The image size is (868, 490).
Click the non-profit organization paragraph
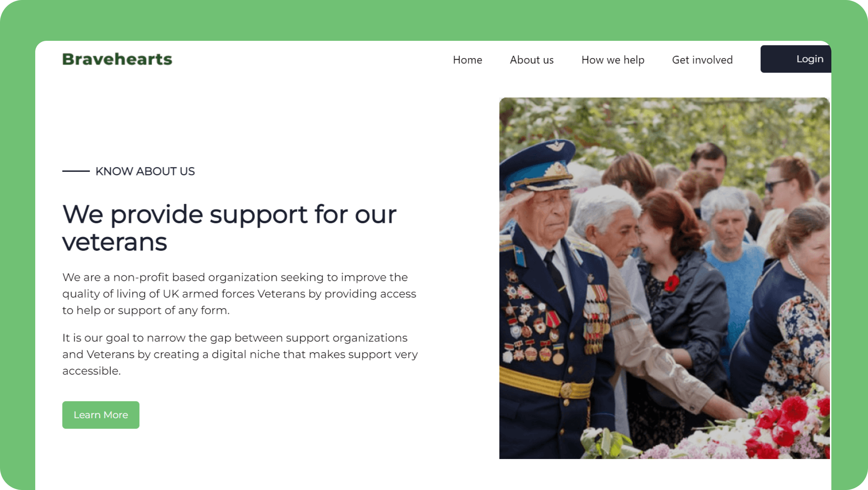click(239, 294)
